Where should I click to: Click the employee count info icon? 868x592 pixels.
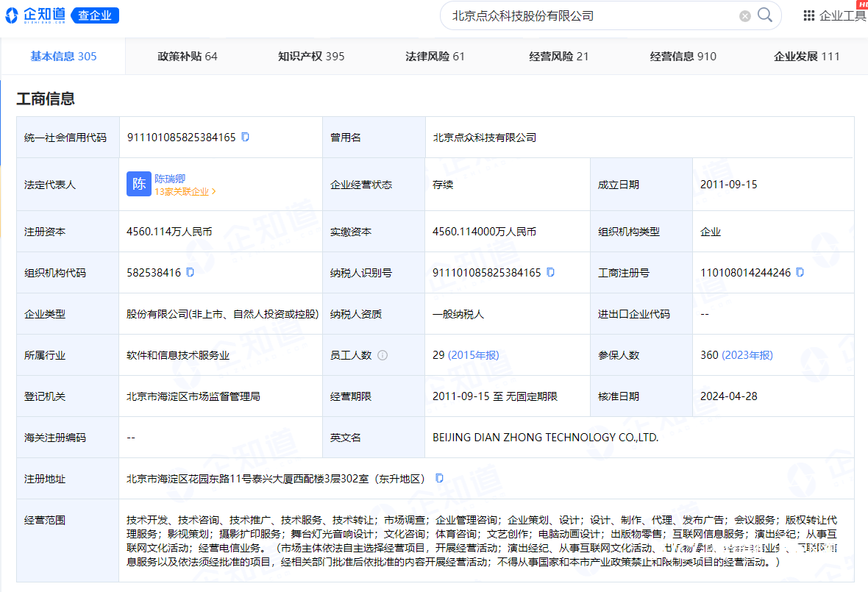coord(383,355)
